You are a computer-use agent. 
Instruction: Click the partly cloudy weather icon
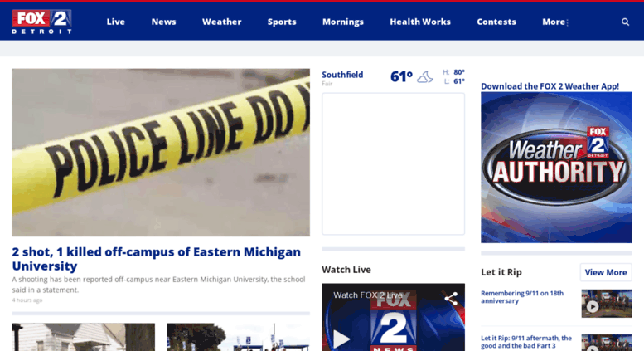point(424,77)
